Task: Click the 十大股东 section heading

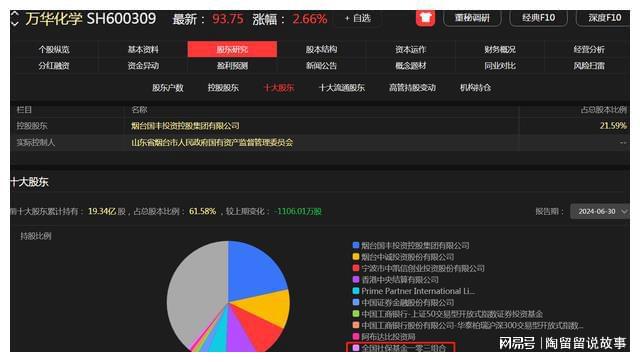Action: [x=29, y=182]
